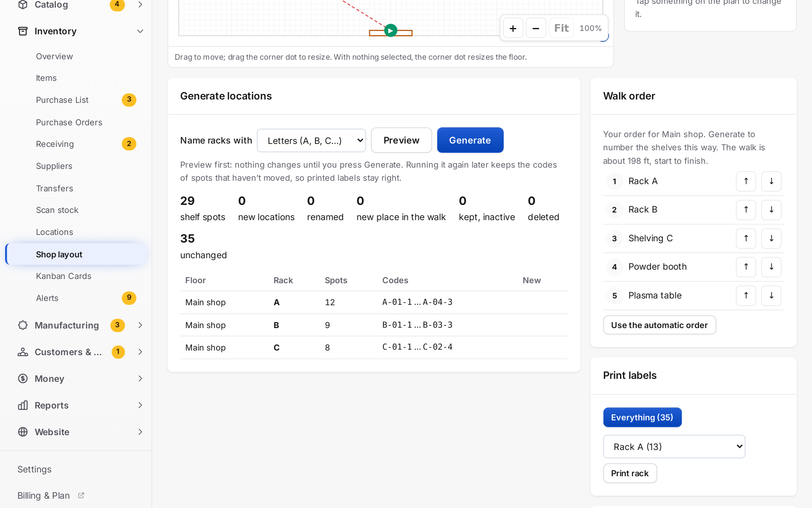Zoom in with the plus button

(x=513, y=28)
